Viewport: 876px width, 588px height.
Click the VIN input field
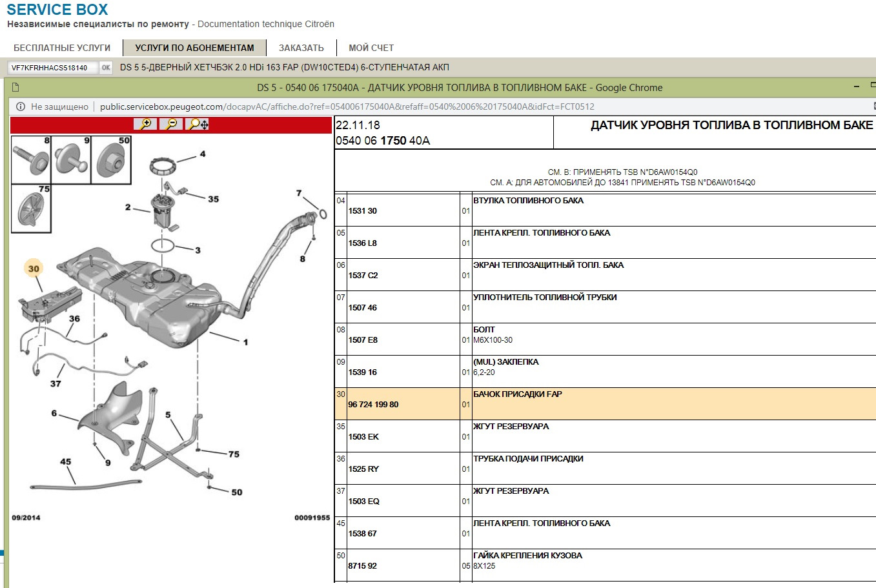[x=52, y=67]
